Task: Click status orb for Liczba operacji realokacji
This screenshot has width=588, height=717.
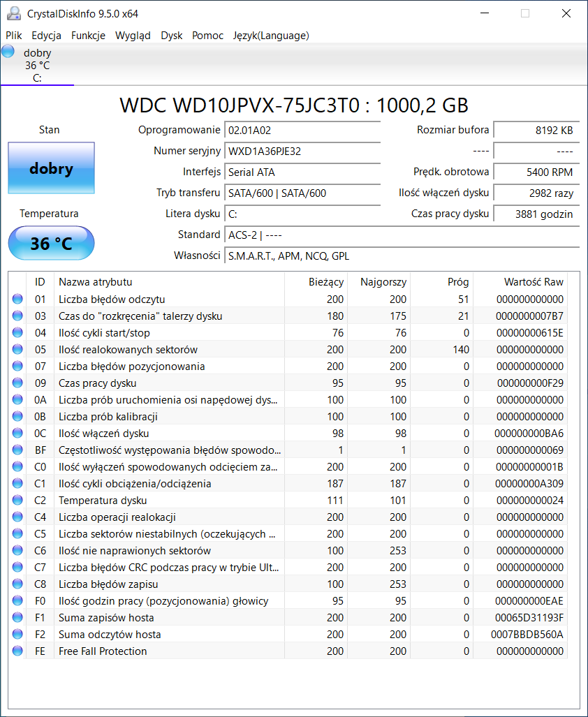Action: click(17, 517)
